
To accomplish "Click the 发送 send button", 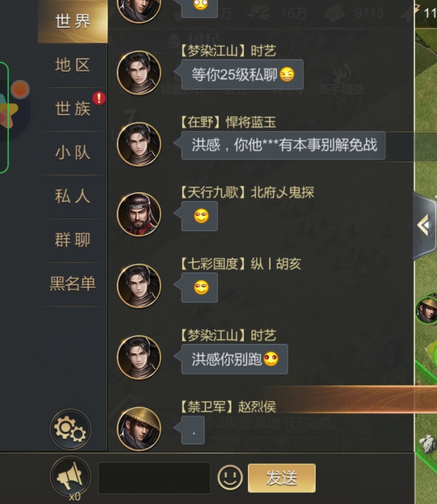I will [282, 478].
